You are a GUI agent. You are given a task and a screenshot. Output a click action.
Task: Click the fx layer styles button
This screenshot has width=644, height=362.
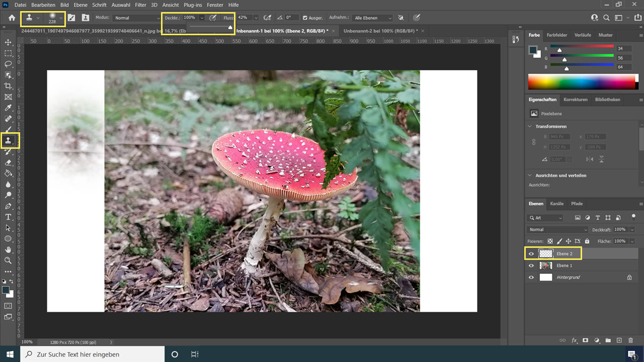(574, 340)
